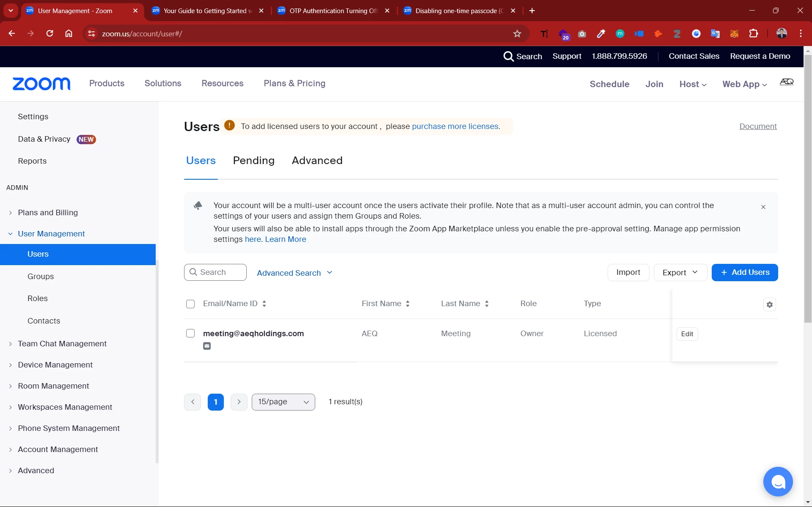Open the Products menu

point(107,83)
